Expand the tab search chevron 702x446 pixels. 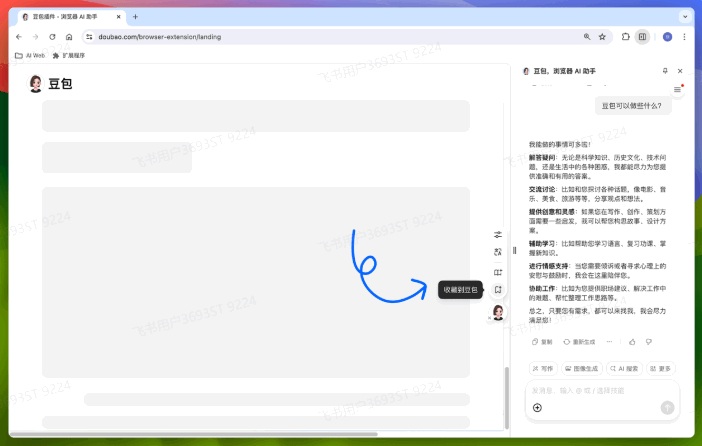coord(685,17)
